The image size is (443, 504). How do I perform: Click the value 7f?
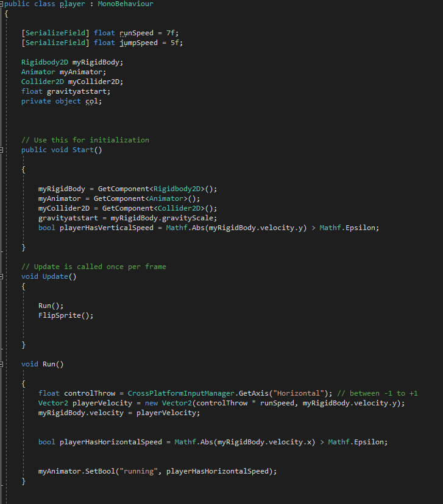coord(172,33)
